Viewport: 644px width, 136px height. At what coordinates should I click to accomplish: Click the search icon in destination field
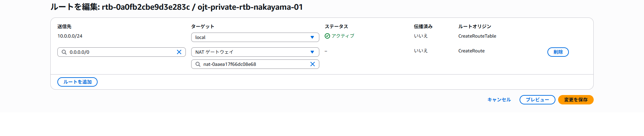64,52
